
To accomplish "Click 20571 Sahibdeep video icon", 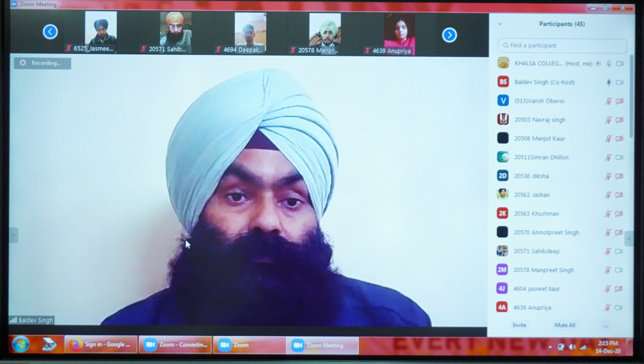I will (620, 251).
